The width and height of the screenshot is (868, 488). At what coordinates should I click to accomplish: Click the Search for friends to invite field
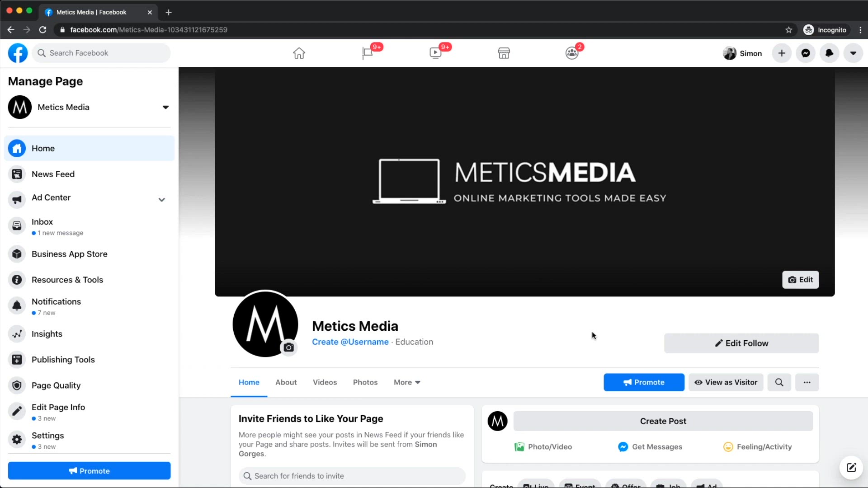pos(352,476)
